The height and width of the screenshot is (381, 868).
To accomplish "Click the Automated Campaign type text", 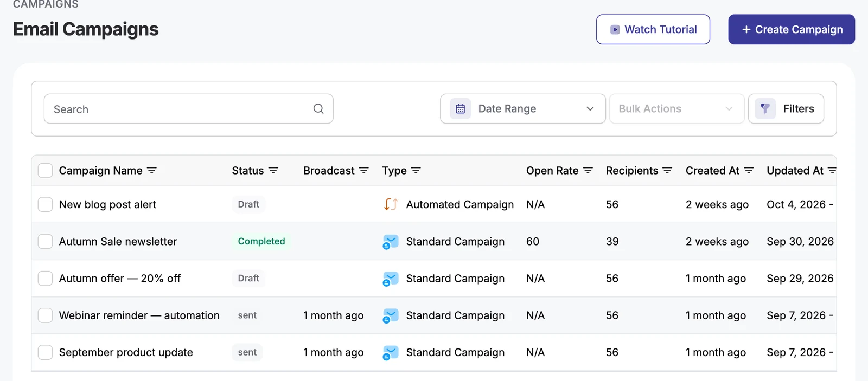I will point(460,204).
